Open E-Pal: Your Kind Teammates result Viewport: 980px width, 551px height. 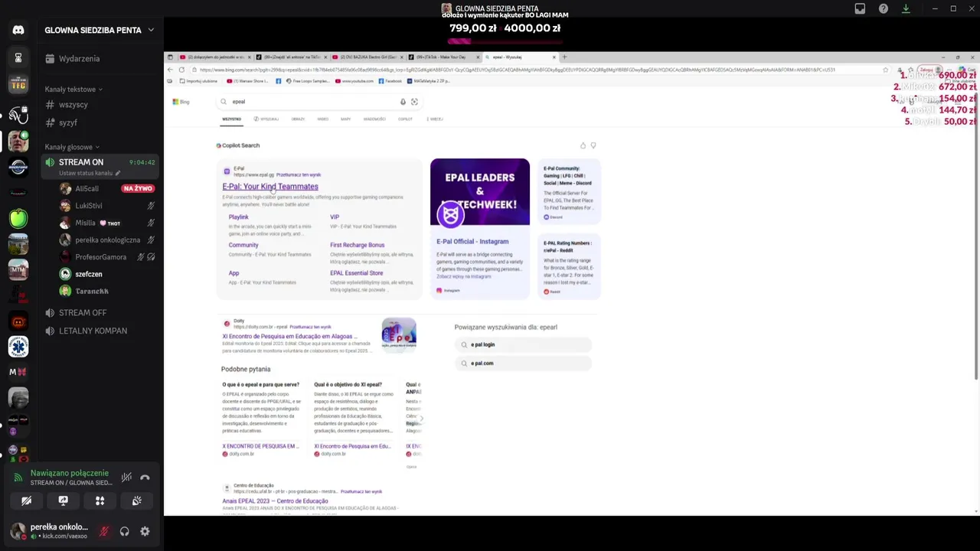click(270, 187)
